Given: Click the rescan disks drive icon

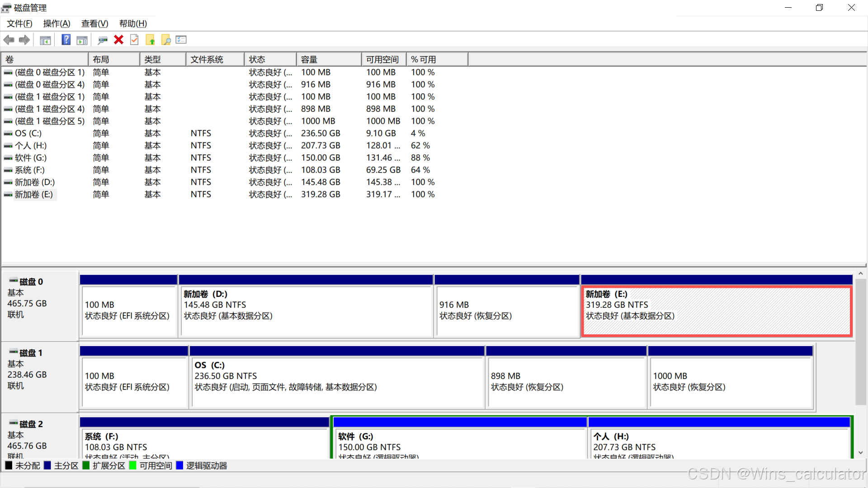Looking at the screenshot, I should (x=103, y=40).
